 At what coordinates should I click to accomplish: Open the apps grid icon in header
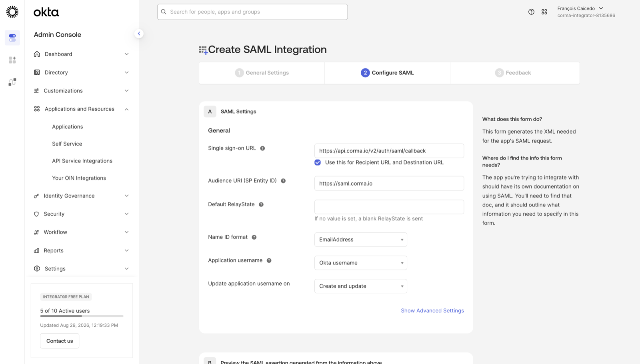pos(544,12)
